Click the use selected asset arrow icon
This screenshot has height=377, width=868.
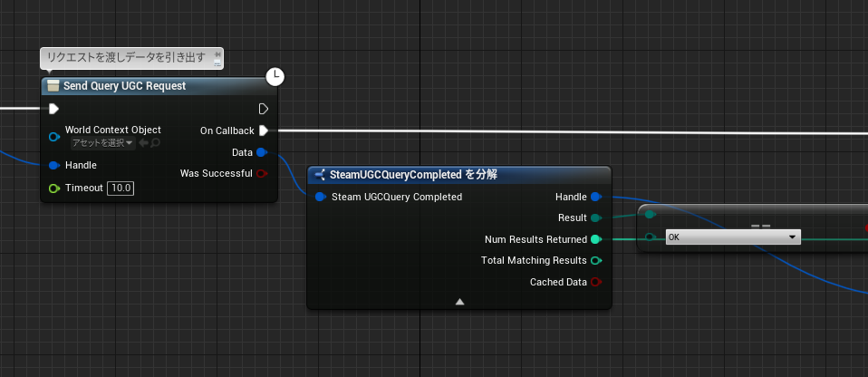click(143, 143)
